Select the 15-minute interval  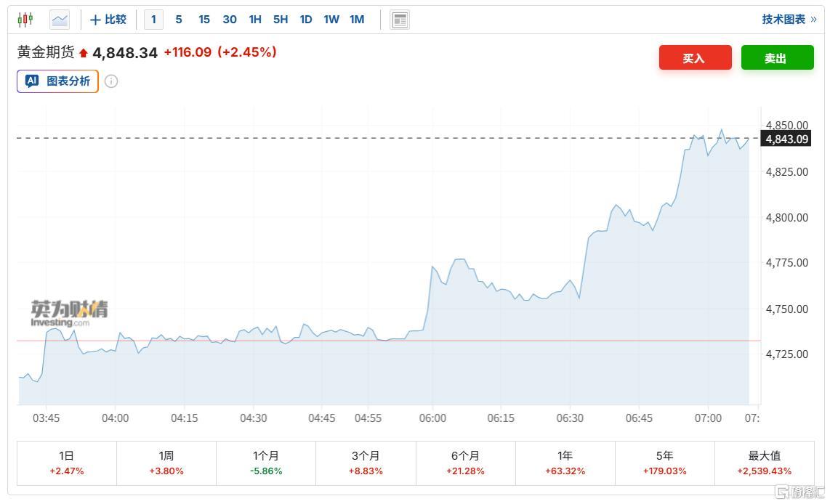(x=204, y=20)
